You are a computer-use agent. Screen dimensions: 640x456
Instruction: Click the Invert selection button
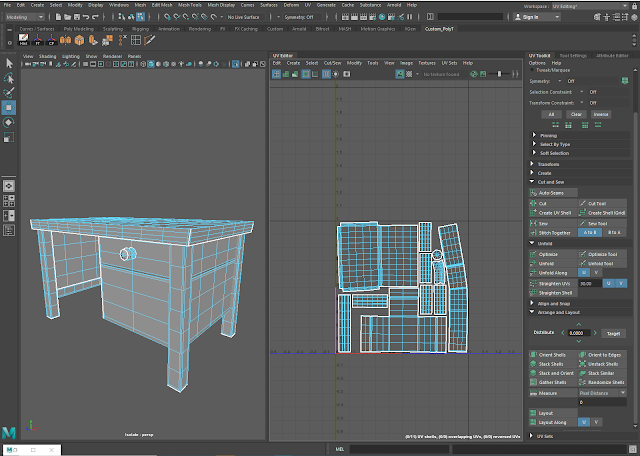coord(601,114)
